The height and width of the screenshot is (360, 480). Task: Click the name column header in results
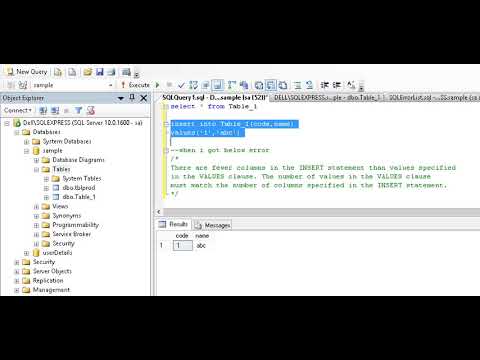click(x=202, y=236)
